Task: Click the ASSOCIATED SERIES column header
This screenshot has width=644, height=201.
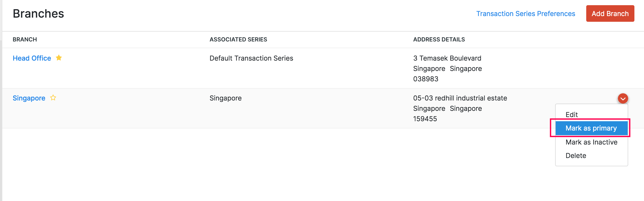Action: coord(238,39)
